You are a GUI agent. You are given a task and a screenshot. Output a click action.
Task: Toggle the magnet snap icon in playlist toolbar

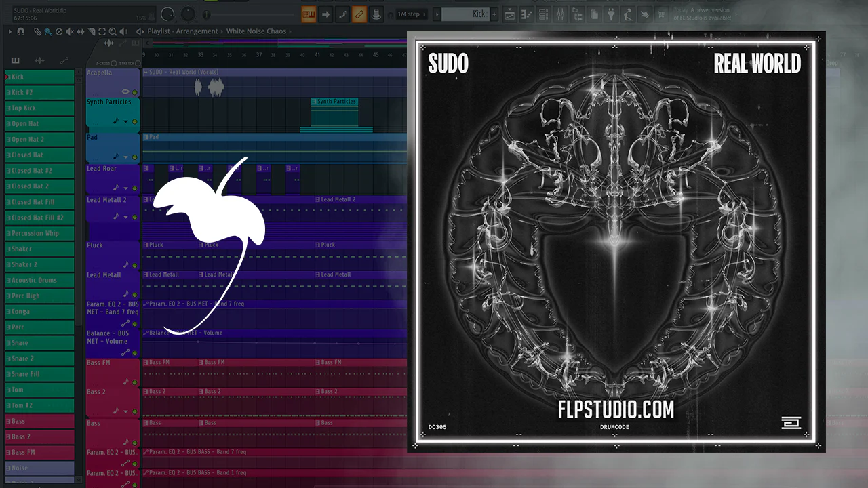[x=20, y=31]
